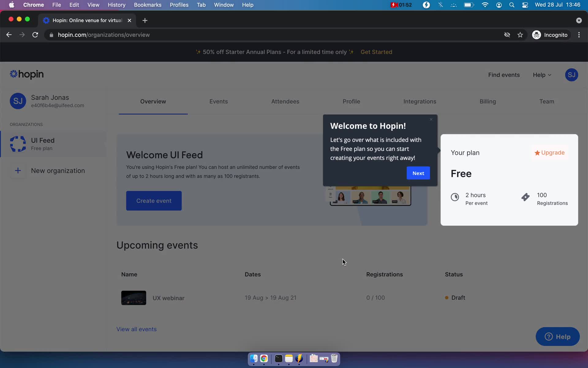Open the Team tab

546,102
